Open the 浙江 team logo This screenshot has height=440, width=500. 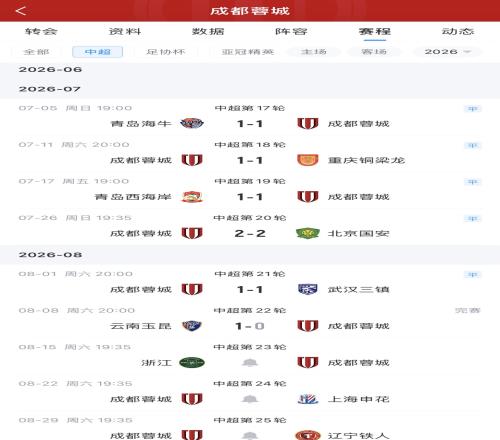coord(192,362)
